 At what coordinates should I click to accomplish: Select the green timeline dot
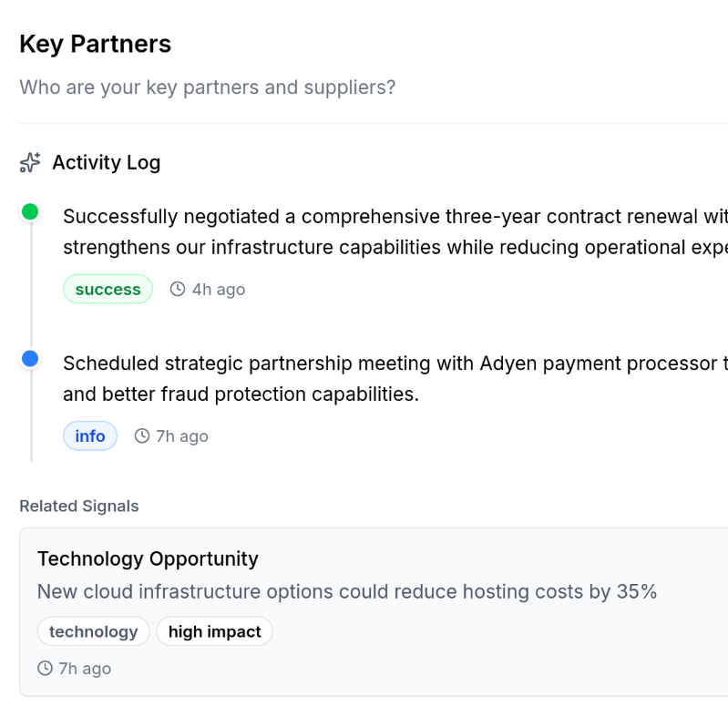tap(30, 212)
